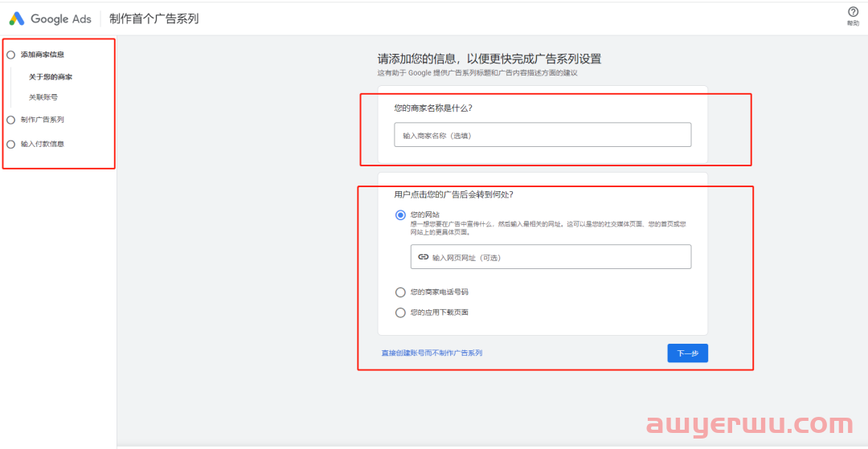Go to 关联账号 sub-step

tap(43, 97)
